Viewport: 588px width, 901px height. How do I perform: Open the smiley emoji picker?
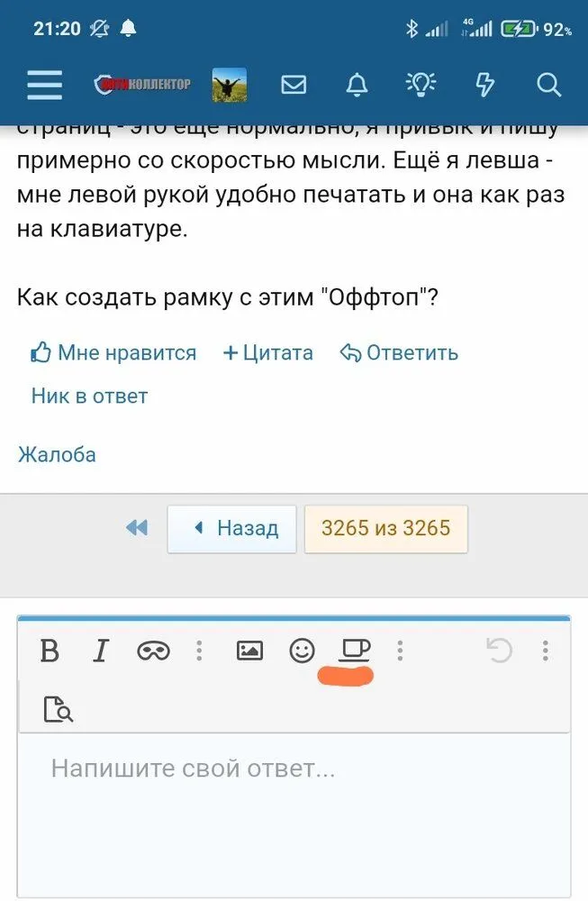pos(302,651)
